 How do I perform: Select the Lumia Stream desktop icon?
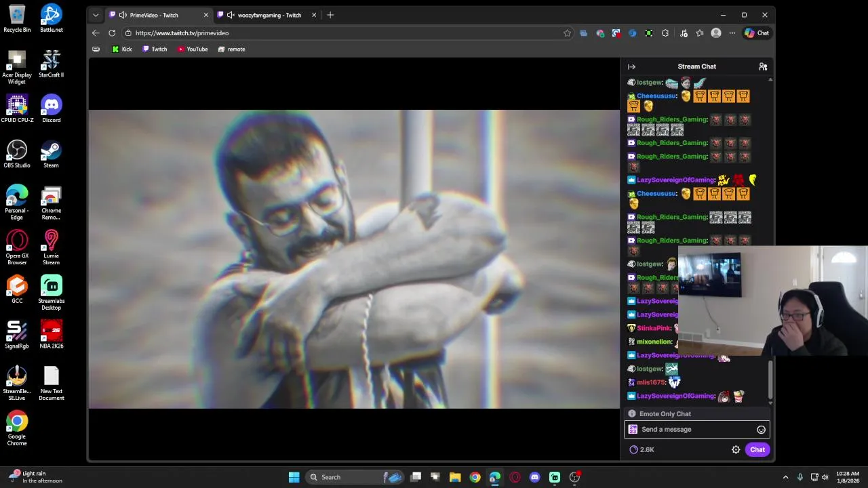click(52, 247)
